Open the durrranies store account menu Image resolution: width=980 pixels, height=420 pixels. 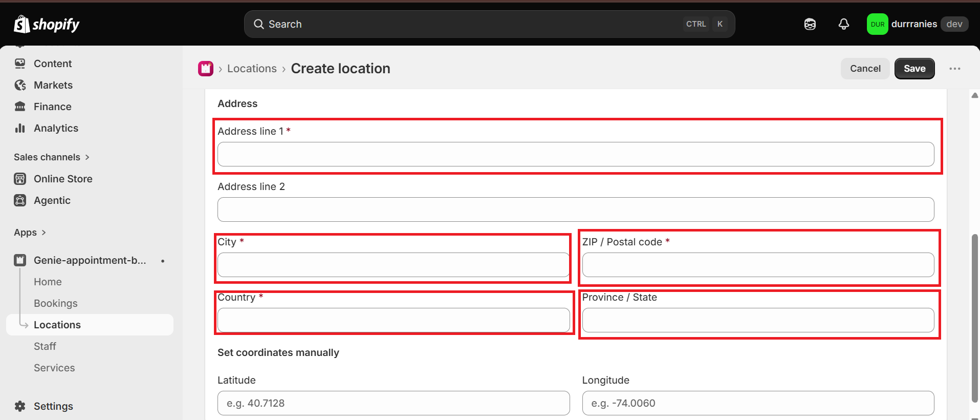tap(918, 24)
